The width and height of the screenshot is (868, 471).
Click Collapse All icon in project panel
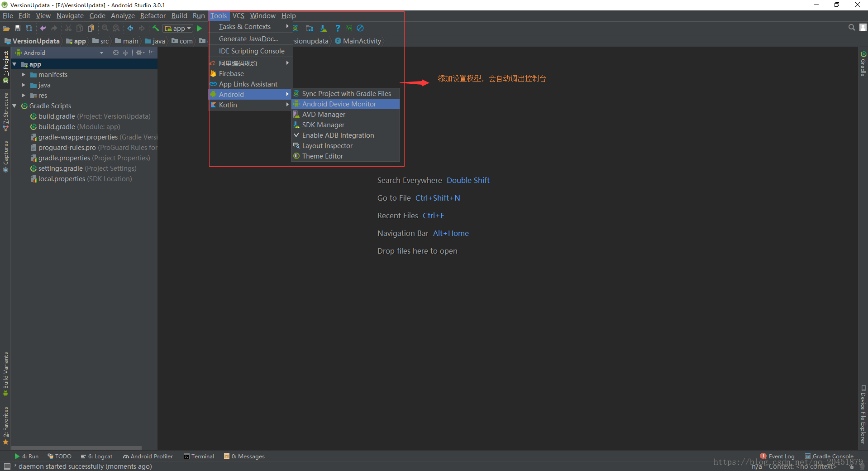point(125,53)
